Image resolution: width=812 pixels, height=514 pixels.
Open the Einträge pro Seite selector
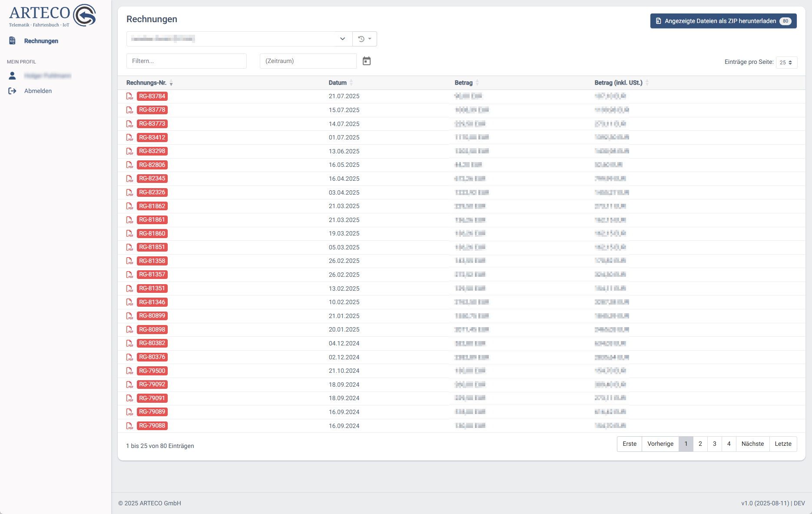click(x=786, y=63)
